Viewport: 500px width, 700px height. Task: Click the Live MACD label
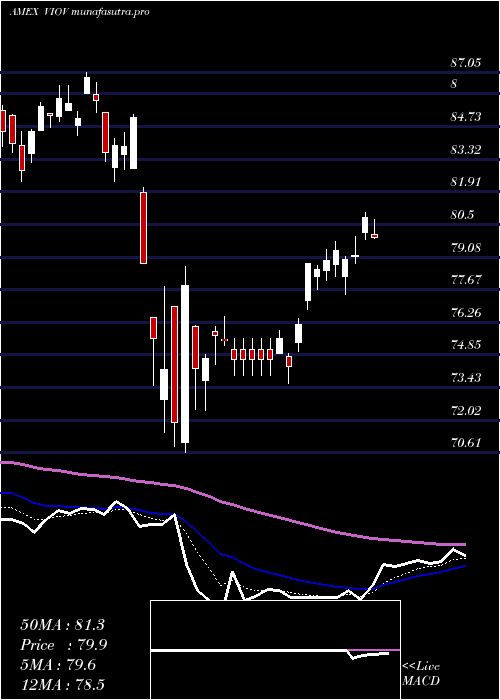[x=421, y=673]
